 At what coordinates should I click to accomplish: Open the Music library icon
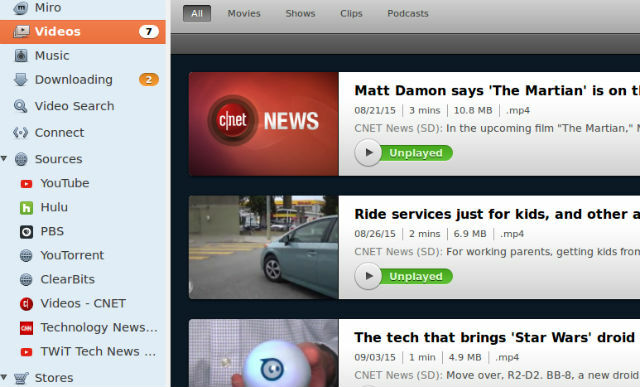coord(21,56)
